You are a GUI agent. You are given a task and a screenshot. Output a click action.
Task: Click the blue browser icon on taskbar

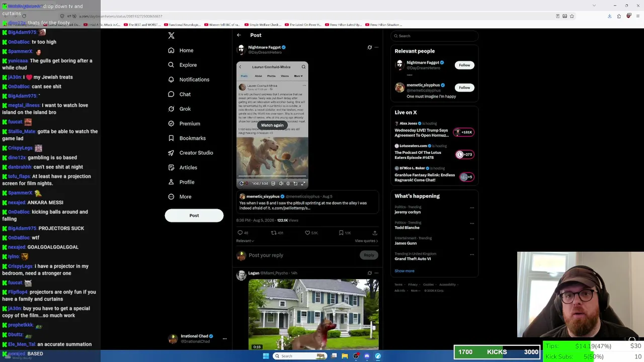point(378,356)
